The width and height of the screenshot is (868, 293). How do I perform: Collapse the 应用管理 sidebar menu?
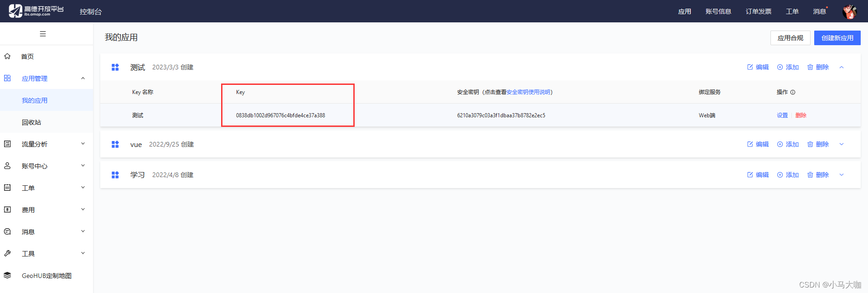click(x=83, y=78)
